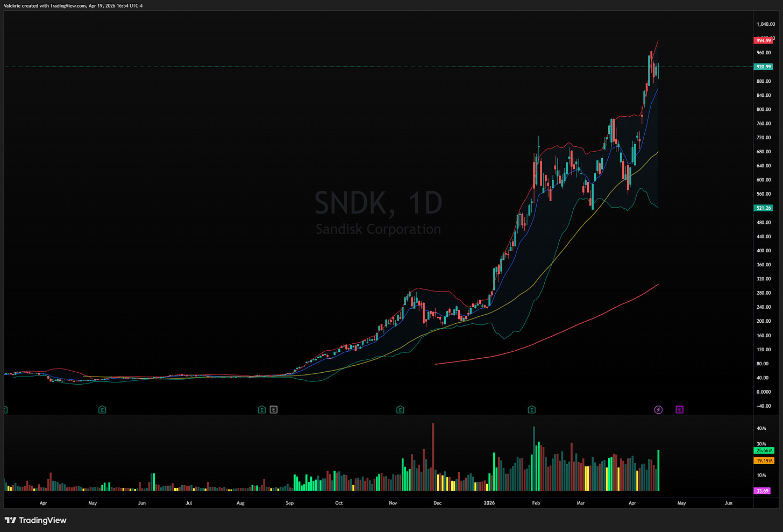Click the 10M volume axis label
783x532 pixels.
click(x=761, y=476)
